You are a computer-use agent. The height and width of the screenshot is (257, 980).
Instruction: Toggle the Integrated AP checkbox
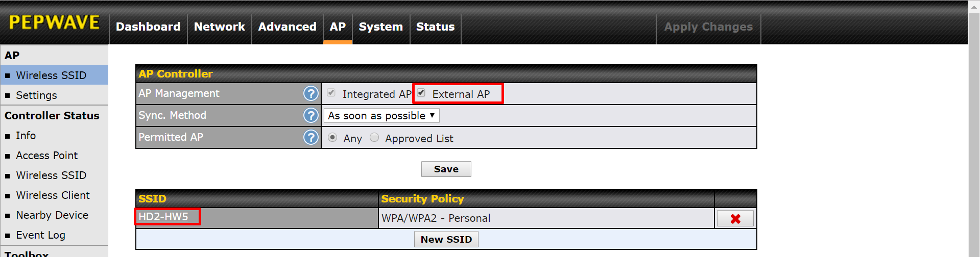331,93
